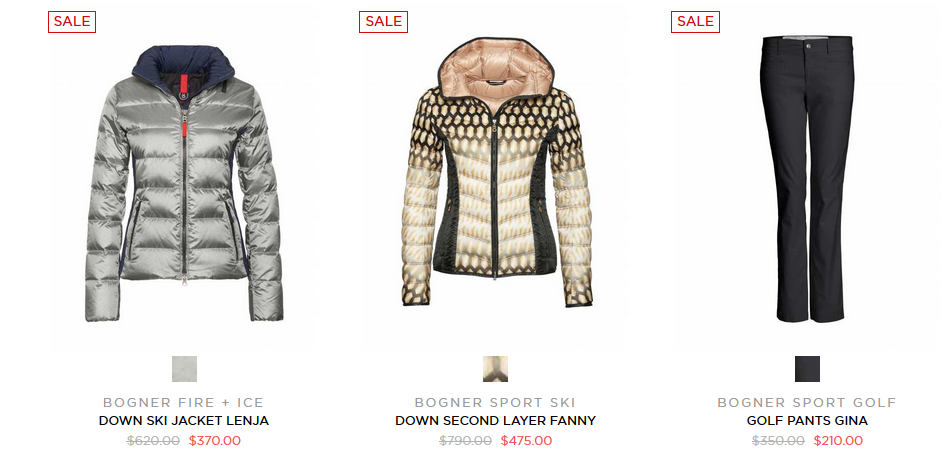The image size is (942, 472).
Task: Click the $210.00 sale price
Action: (x=838, y=441)
